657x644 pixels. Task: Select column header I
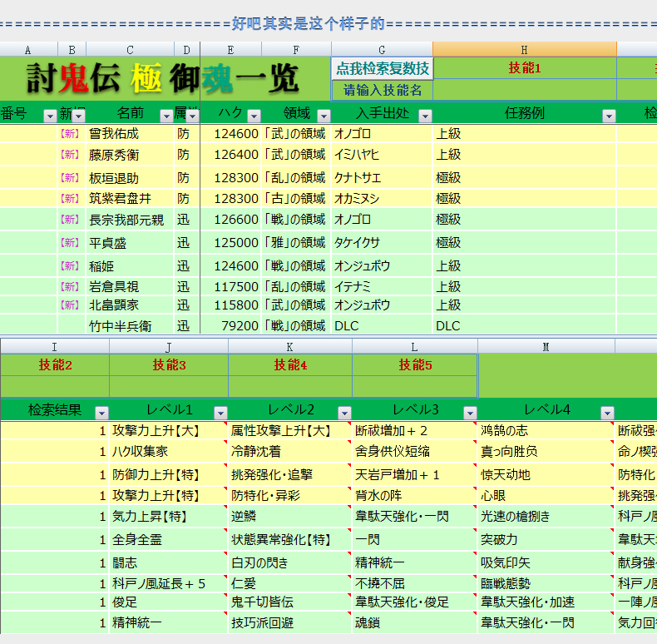click(55, 347)
